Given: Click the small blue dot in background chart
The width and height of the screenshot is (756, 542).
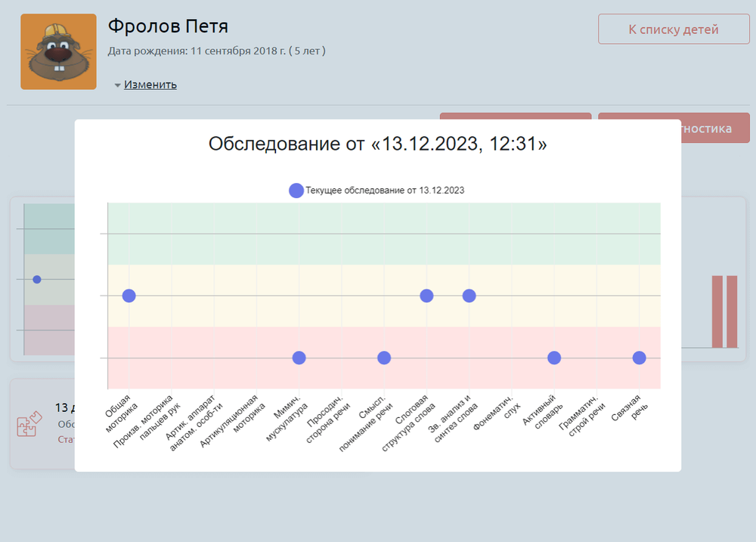Looking at the screenshot, I should coord(37,280).
